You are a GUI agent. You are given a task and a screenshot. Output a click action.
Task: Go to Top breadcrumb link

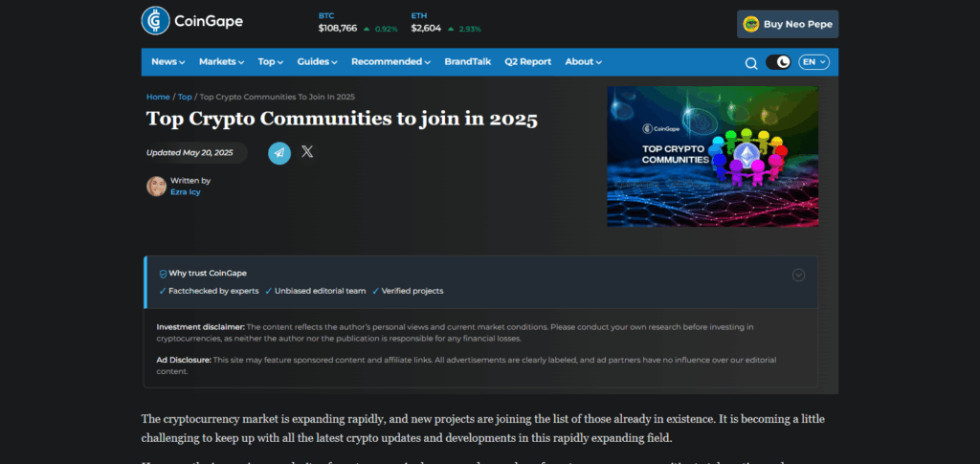pos(185,97)
